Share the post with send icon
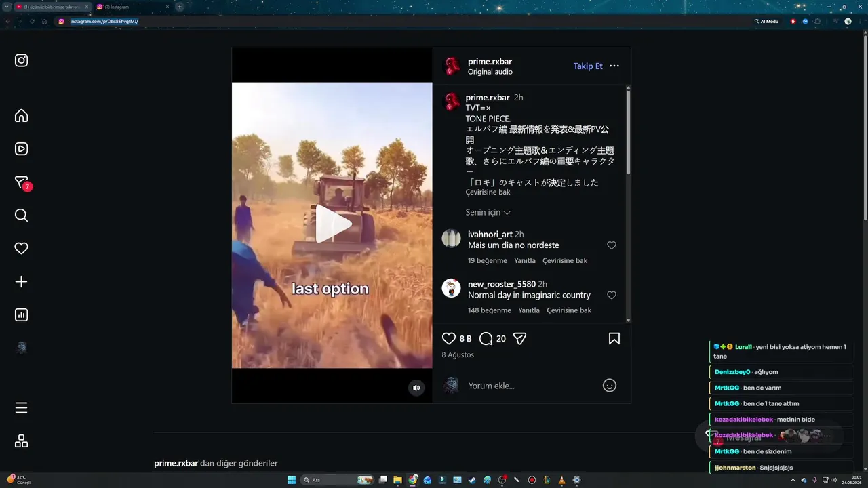The image size is (868, 488). pos(520,339)
